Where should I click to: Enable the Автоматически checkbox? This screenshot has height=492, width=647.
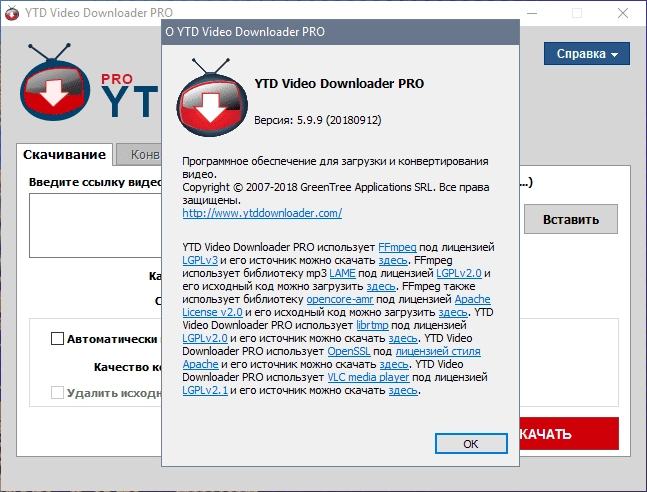pyautogui.click(x=57, y=339)
